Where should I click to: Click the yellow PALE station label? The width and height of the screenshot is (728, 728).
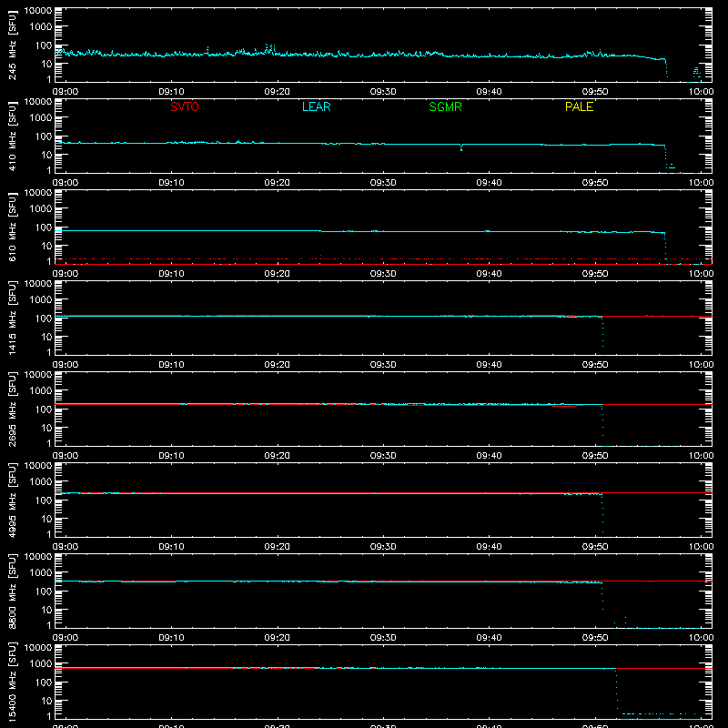(579, 106)
